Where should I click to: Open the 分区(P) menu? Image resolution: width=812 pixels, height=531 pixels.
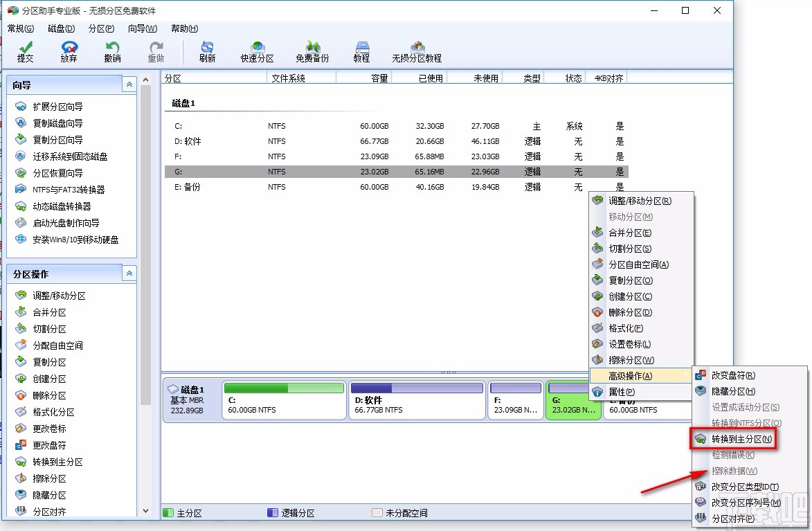click(x=101, y=28)
